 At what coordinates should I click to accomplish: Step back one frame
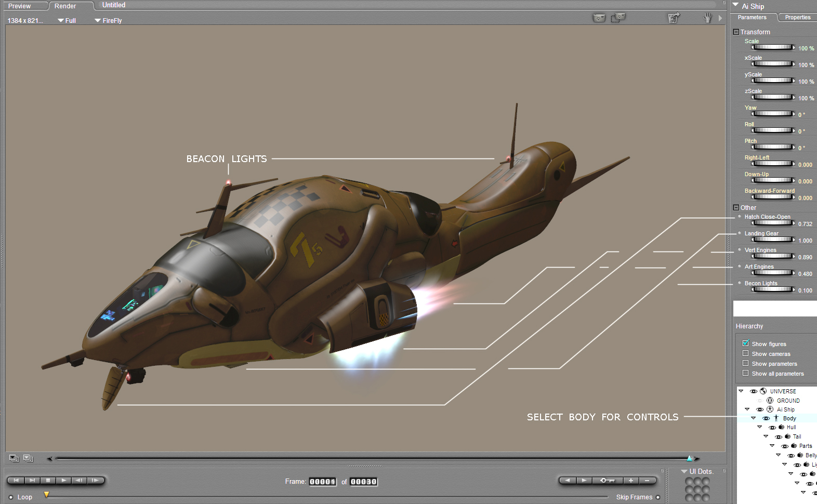click(79, 481)
